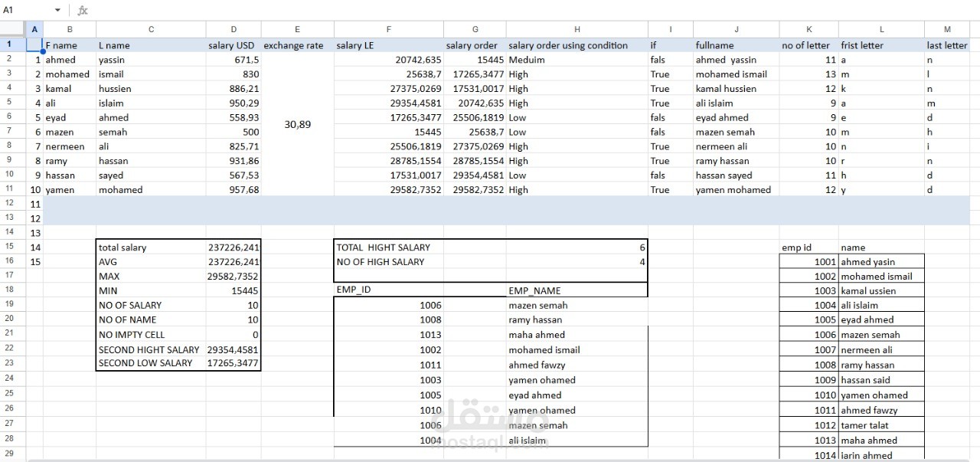Screen dimensions: 980x462
Task: Select column E header
Action: pyautogui.click(x=297, y=30)
